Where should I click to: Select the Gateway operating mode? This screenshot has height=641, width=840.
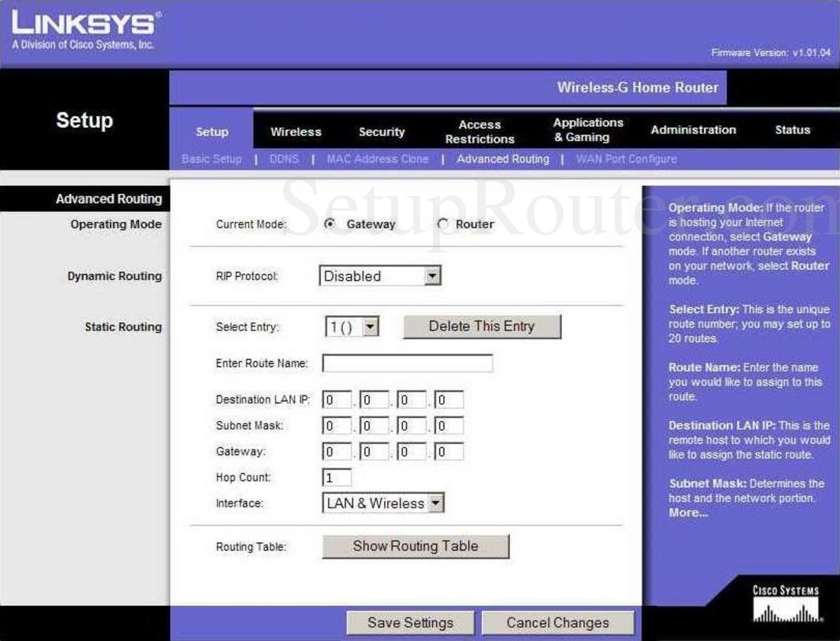(x=329, y=224)
